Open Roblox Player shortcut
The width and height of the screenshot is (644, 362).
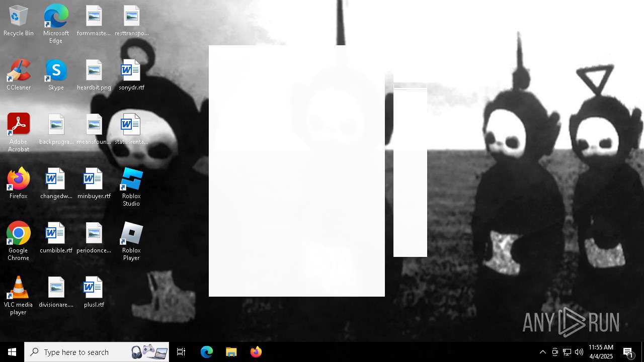pos(131,241)
